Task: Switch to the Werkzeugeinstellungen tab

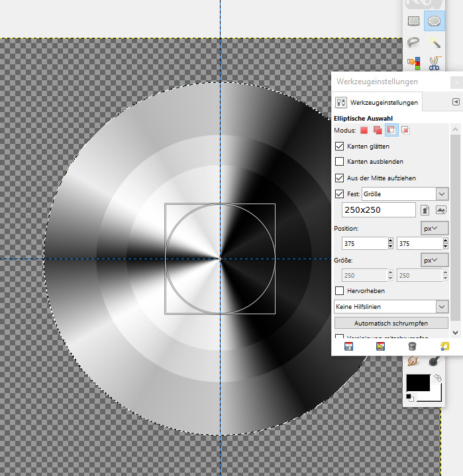Action: click(378, 103)
